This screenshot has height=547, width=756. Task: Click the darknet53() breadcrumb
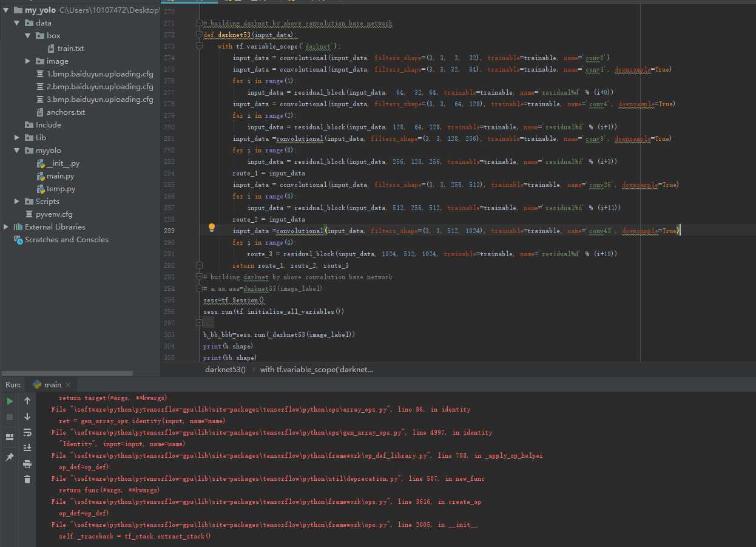click(x=225, y=369)
